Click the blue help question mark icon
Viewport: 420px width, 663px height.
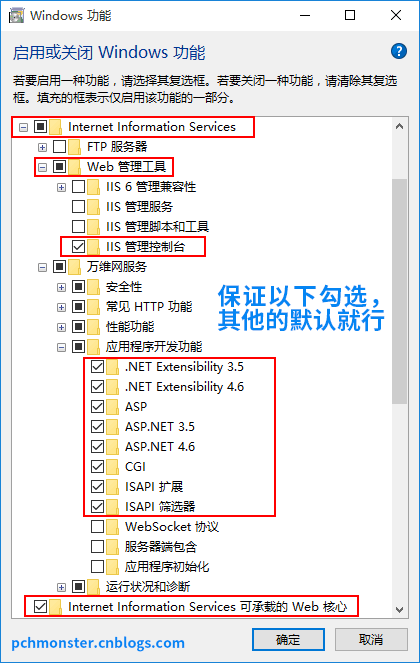click(398, 52)
